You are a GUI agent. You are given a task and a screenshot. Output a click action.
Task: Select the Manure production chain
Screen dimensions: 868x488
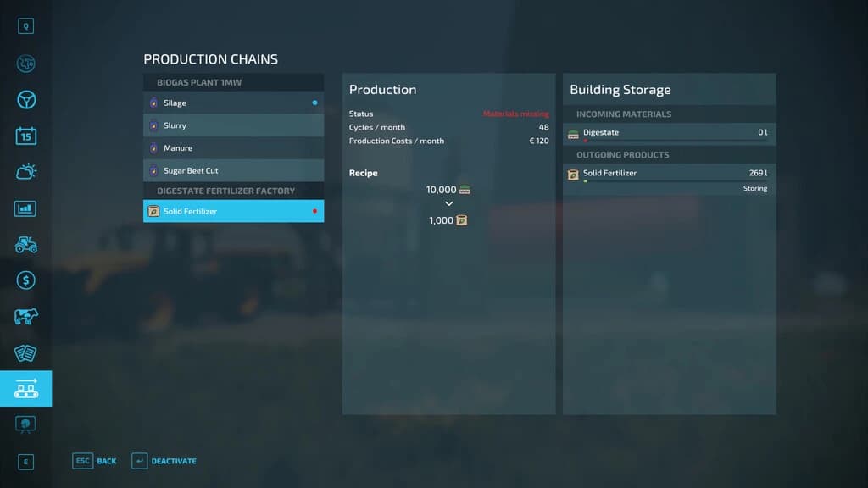click(234, 147)
